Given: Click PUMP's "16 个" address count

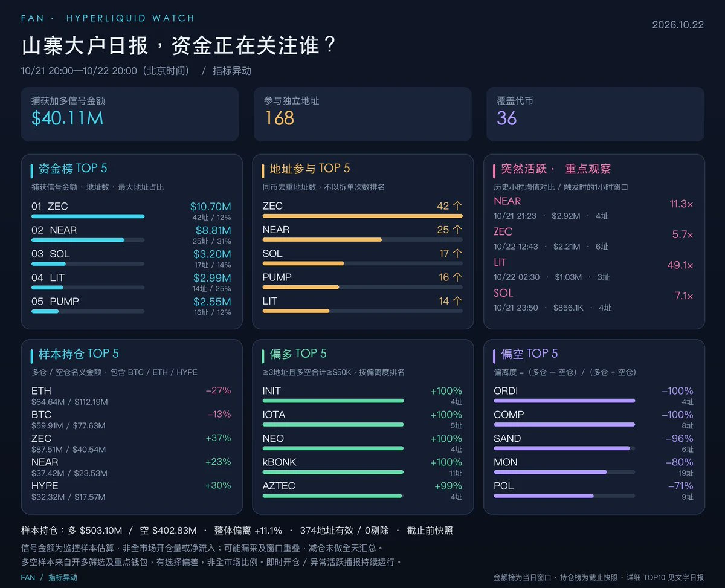Looking at the screenshot, I should (x=450, y=277).
